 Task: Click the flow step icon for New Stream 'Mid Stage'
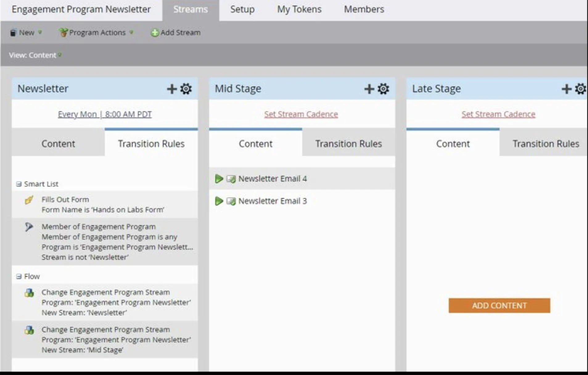click(x=29, y=330)
